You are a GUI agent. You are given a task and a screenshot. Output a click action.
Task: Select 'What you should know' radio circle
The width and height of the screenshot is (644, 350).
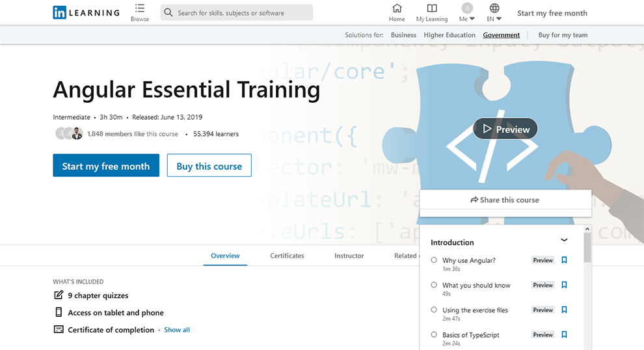434,285
